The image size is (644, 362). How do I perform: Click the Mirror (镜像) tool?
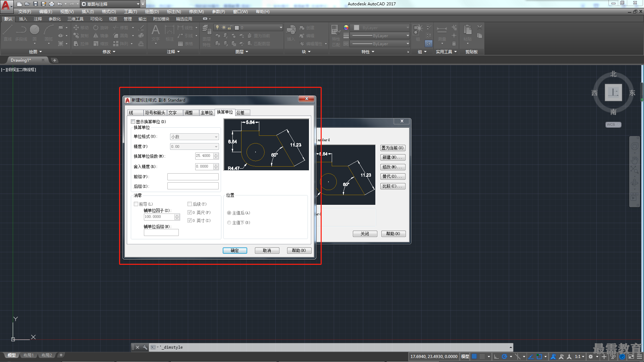[x=101, y=36]
